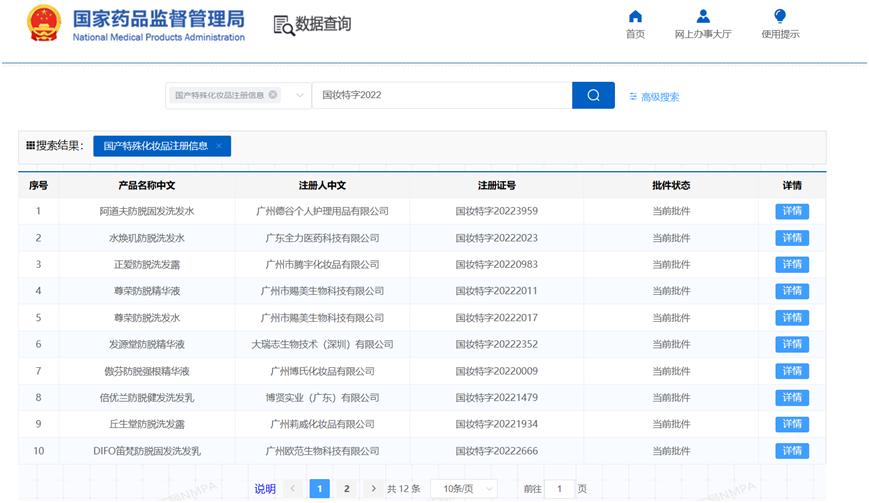Open the 网上办事大厅 person icon
Image resolution: width=869 pixels, height=503 pixels.
tap(703, 17)
